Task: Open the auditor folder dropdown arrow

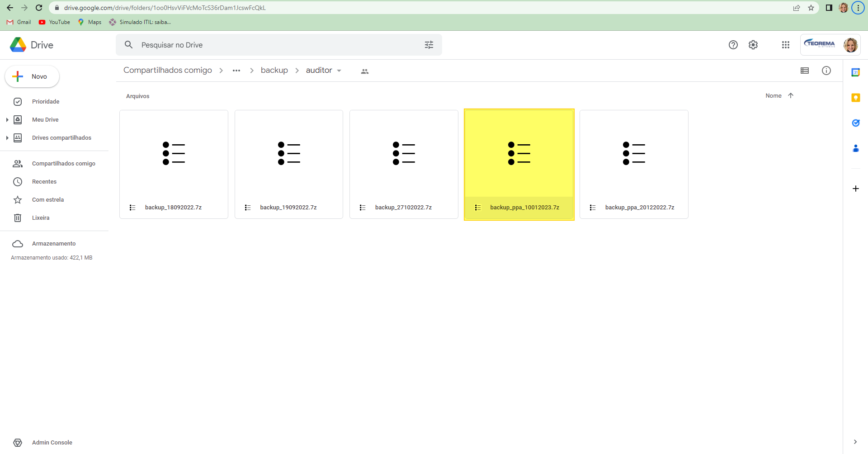Action: pos(339,71)
